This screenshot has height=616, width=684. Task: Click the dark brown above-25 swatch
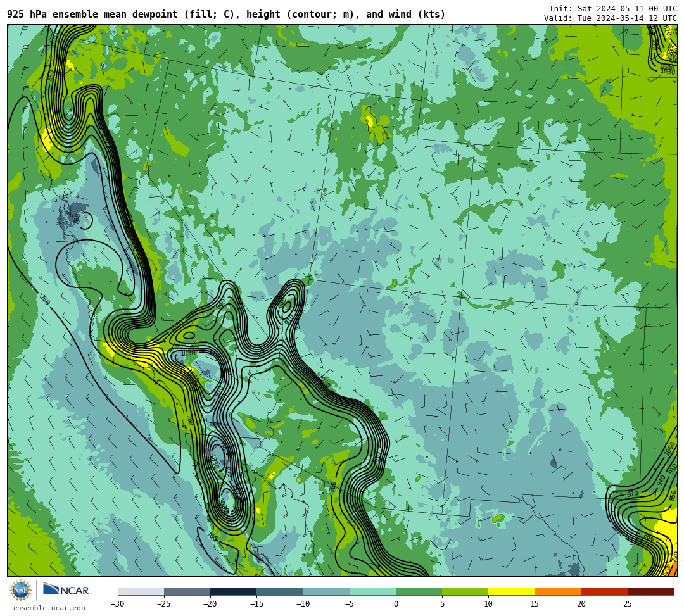click(650, 591)
